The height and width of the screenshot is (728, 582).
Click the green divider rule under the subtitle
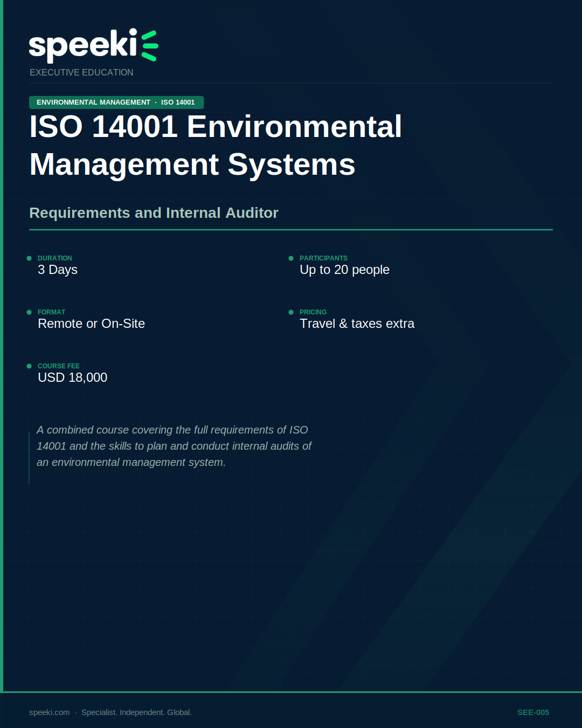[x=291, y=231]
